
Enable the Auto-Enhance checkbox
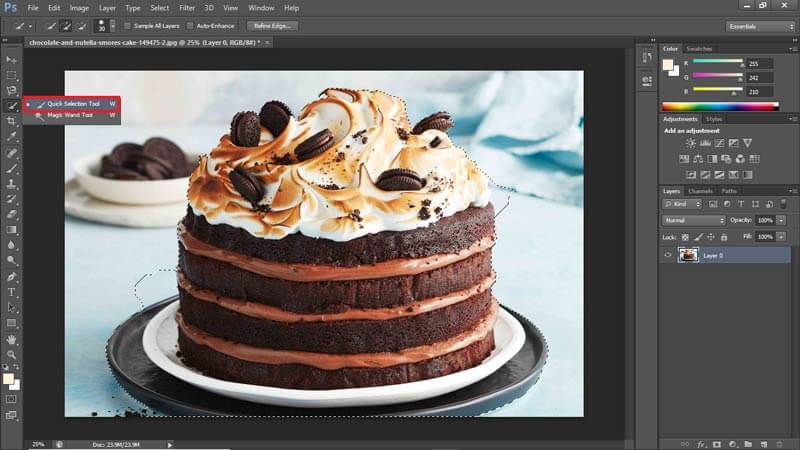tap(191, 25)
